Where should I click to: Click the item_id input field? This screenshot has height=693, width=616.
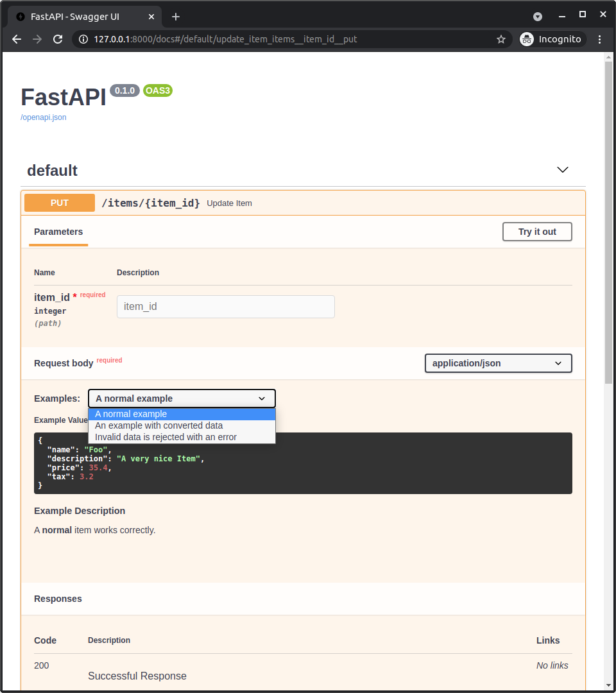click(x=225, y=307)
